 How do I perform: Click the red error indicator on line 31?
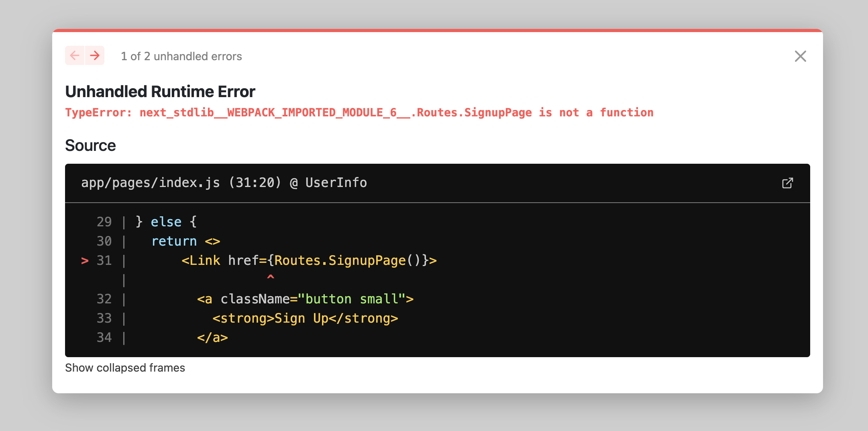(85, 261)
